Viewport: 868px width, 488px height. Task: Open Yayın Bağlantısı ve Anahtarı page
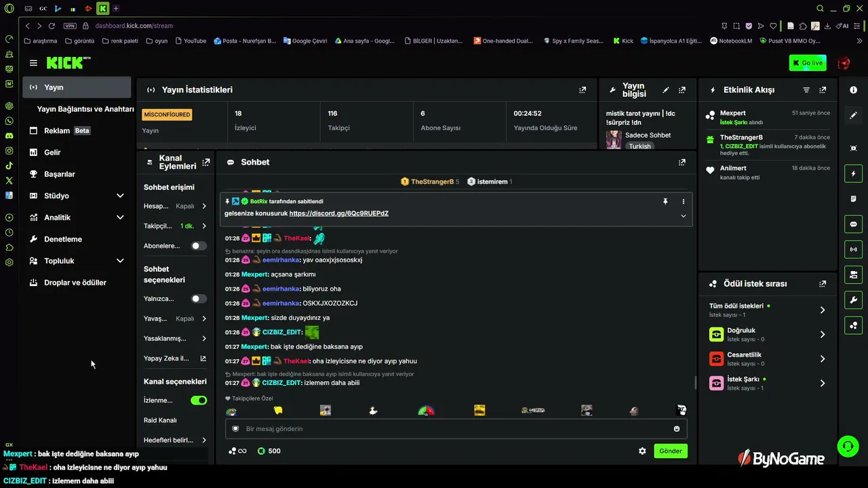pos(85,109)
